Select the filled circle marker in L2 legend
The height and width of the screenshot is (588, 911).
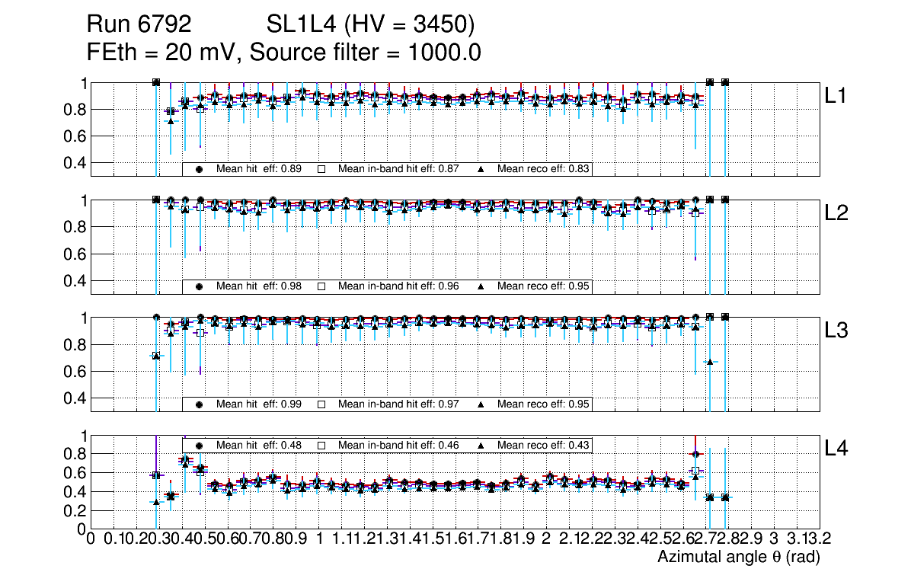[x=199, y=286]
